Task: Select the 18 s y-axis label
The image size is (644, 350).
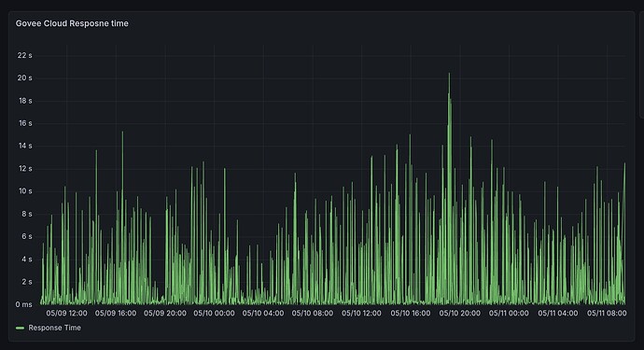Action: coord(25,101)
